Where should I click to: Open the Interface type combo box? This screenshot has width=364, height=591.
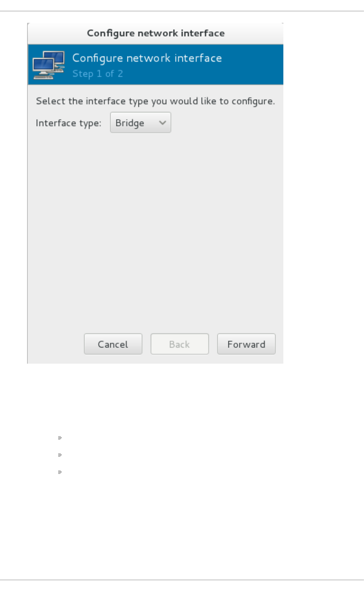click(141, 122)
